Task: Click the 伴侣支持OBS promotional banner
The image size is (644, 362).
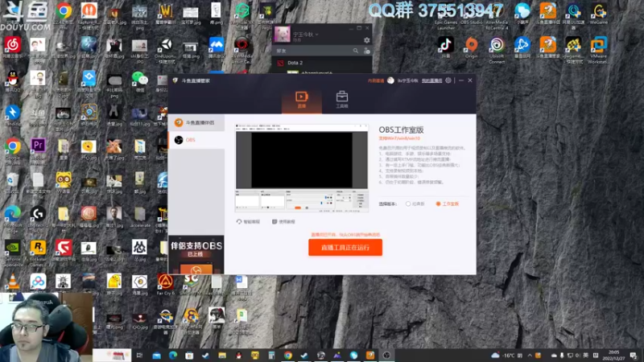Action: click(196, 254)
